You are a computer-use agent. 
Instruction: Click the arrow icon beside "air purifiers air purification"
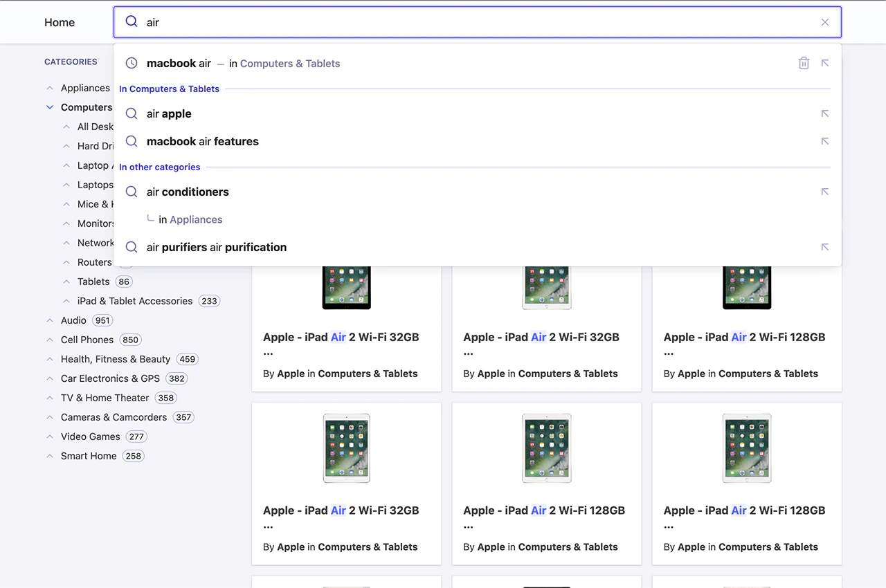pyautogui.click(x=824, y=247)
